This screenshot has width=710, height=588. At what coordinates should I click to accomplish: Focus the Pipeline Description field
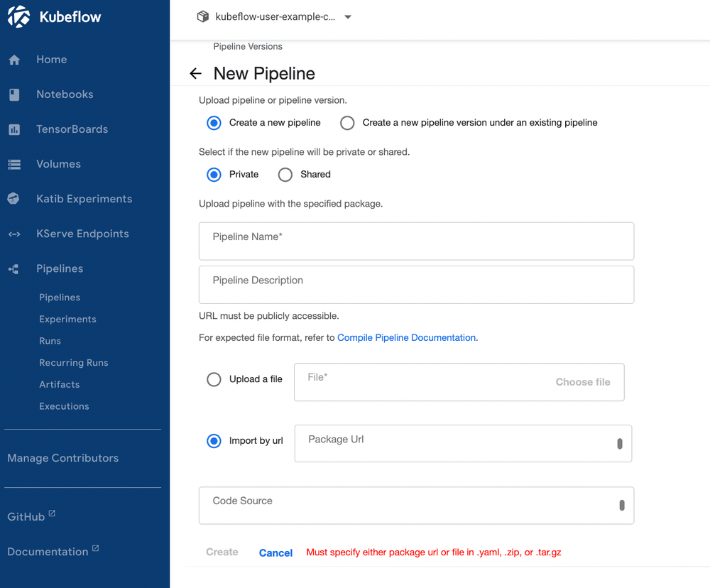click(x=416, y=285)
